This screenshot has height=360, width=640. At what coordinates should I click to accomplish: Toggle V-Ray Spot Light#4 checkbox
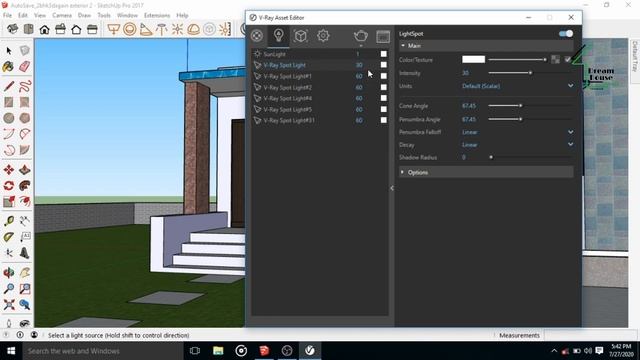tap(384, 98)
